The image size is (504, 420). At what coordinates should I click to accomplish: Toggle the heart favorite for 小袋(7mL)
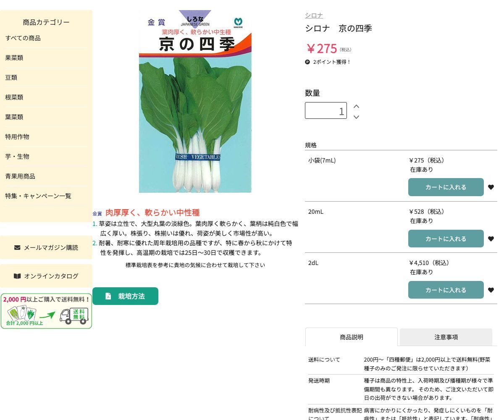coord(491,187)
